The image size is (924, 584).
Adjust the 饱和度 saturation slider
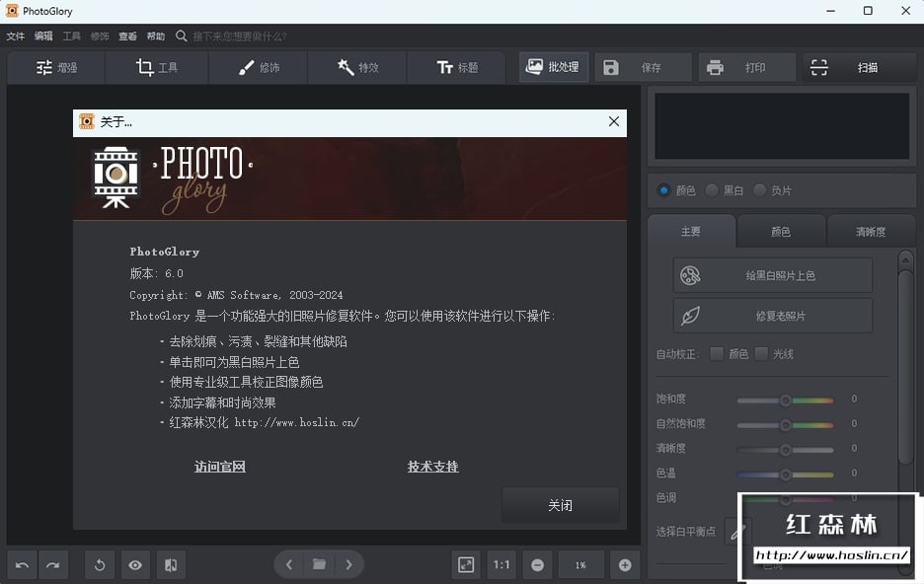coord(785,401)
